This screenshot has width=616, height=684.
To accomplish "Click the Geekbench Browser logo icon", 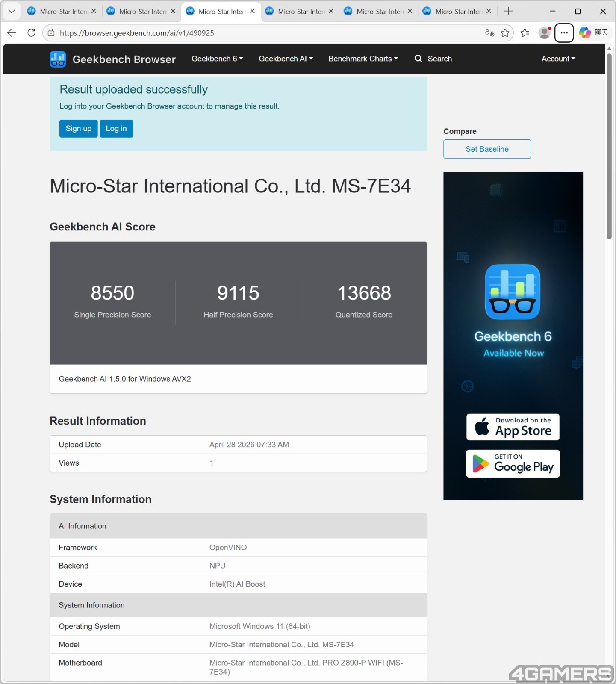I will coord(58,59).
